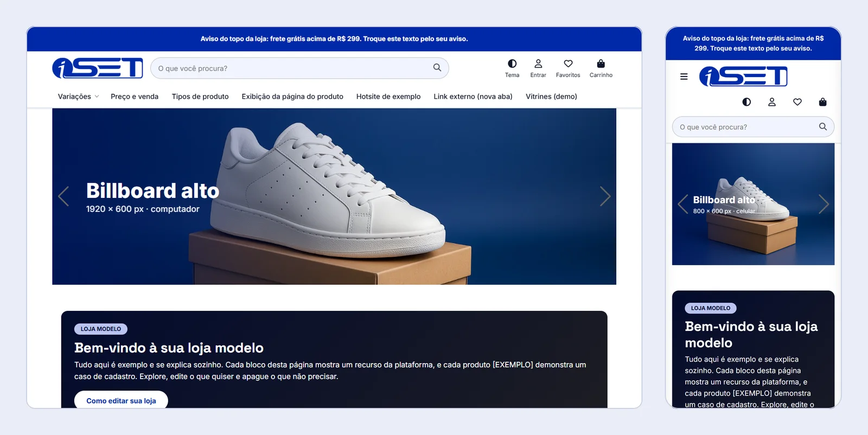Open Exibição da página do produto

tap(292, 97)
